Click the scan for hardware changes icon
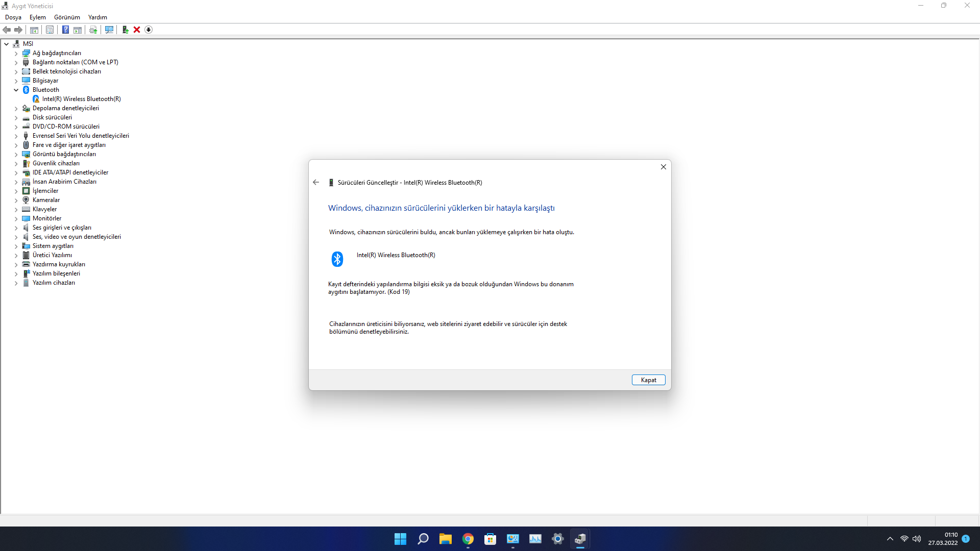This screenshot has width=980, height=551. (109, 30)
